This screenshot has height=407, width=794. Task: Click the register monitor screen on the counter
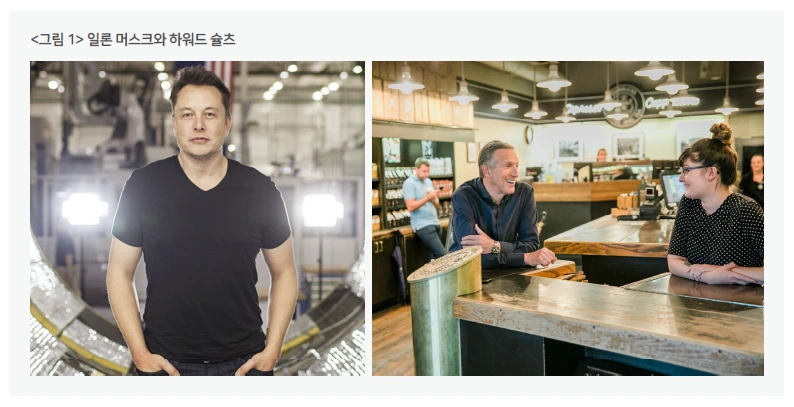tap(672, 188)
